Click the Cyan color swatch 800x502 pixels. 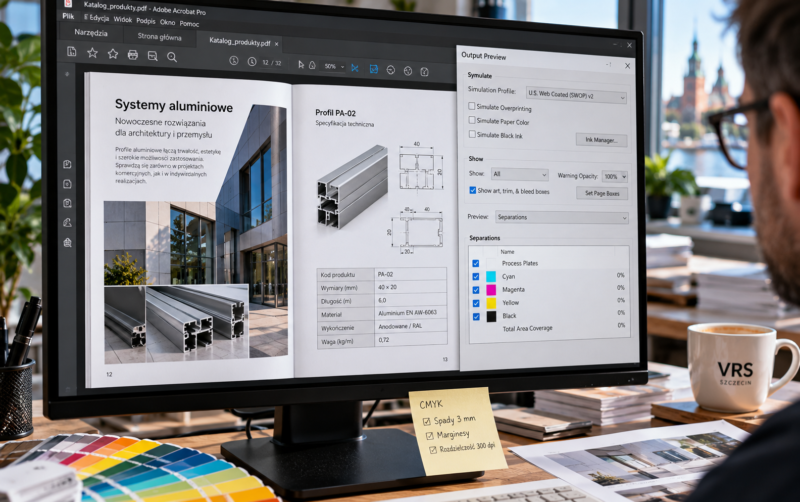[491, 277]
